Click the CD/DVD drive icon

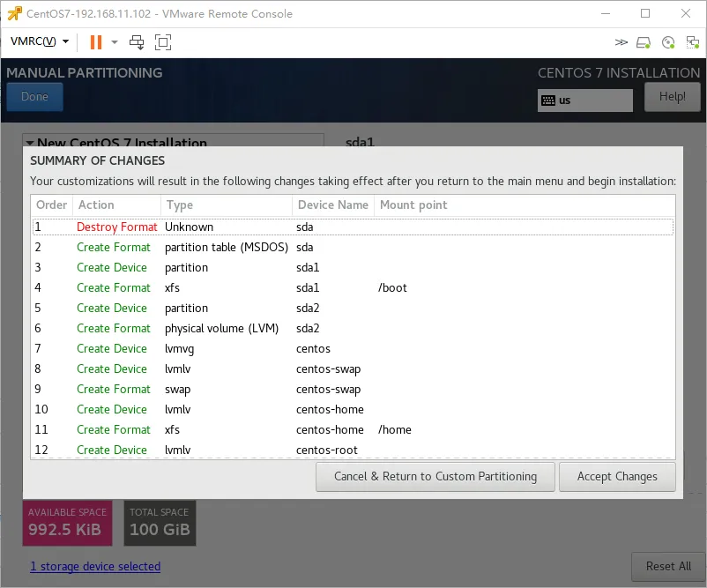[x=668, y=42]
